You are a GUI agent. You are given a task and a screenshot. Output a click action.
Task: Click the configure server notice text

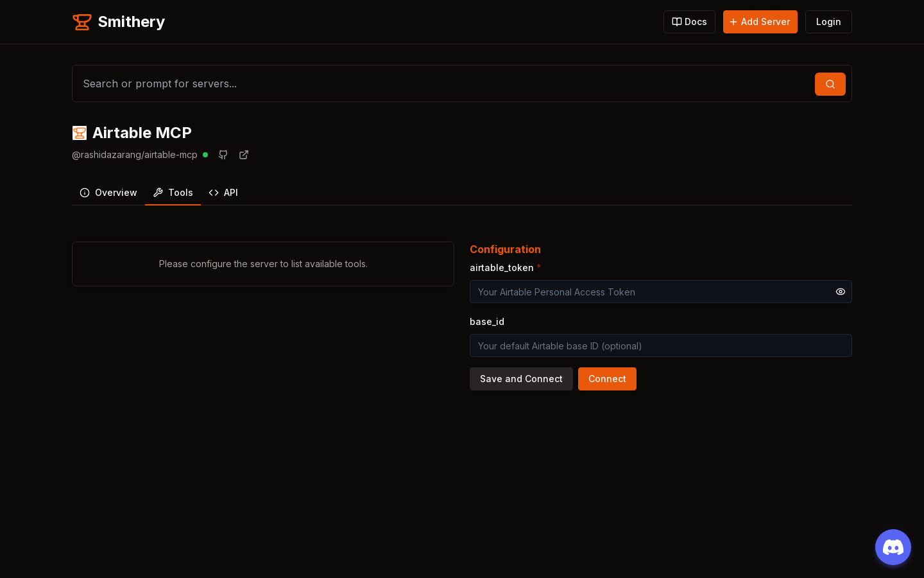click(x=263, y=264)
